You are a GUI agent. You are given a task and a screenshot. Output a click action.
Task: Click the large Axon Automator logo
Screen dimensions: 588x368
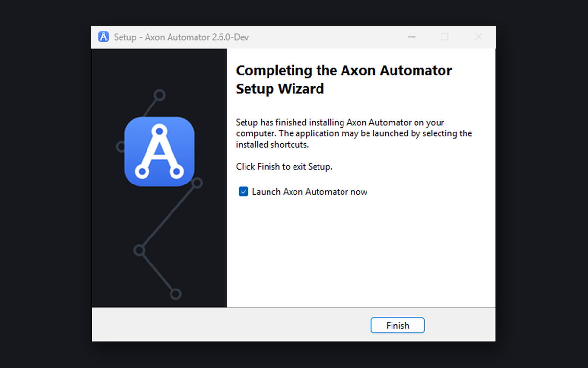tap(159, 152)
